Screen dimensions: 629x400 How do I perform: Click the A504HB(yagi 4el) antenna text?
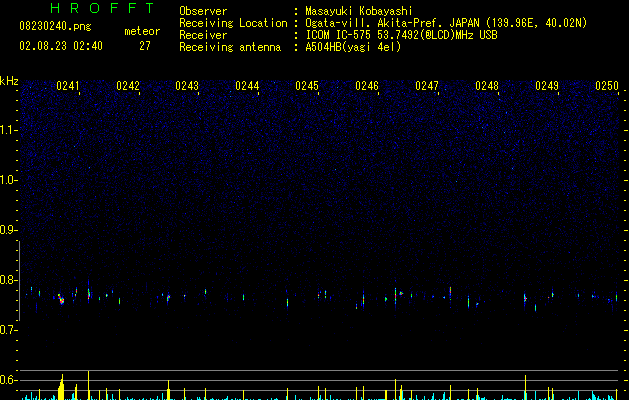point(353,47)
